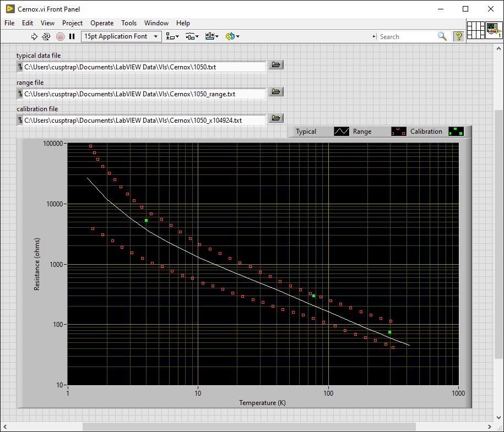Expand the Distribute Objects dropdown

(x=192, y=36)
